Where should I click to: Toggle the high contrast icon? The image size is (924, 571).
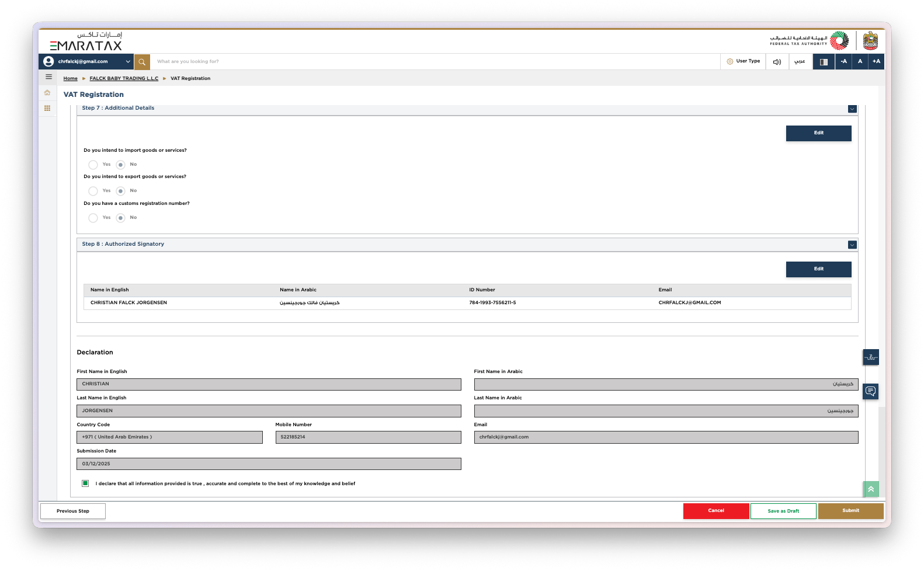click(824, 61)
